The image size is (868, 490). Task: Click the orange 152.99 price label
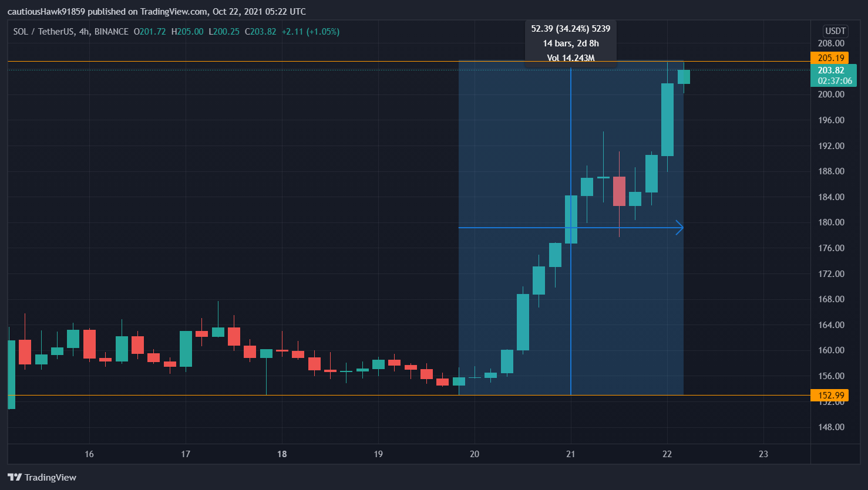click(830, 395)
